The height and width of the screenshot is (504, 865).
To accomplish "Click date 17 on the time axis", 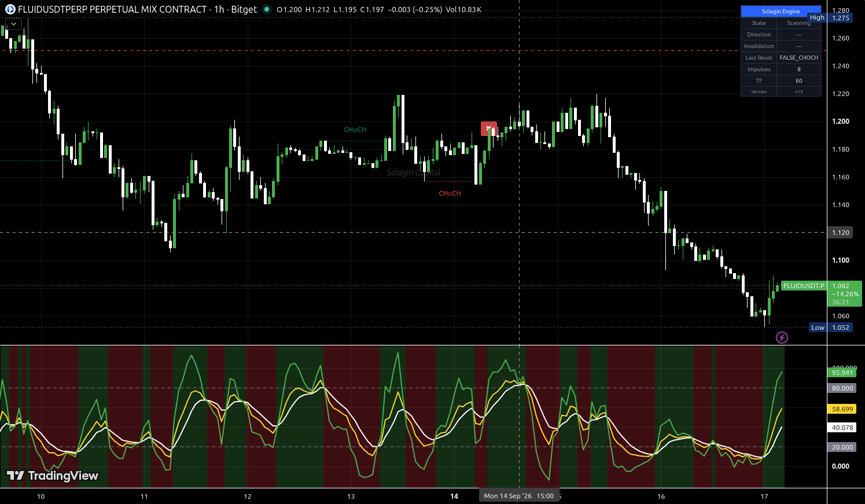I will (764, 496).
